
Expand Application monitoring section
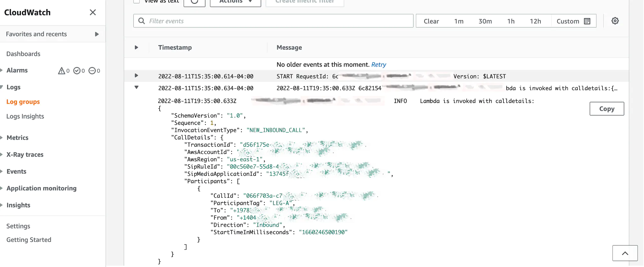coord(2,188)
